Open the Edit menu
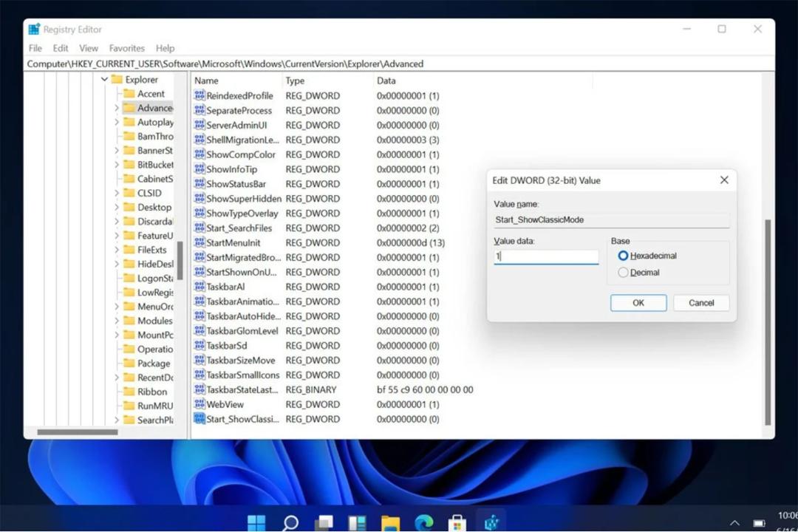 click(60, 48)
